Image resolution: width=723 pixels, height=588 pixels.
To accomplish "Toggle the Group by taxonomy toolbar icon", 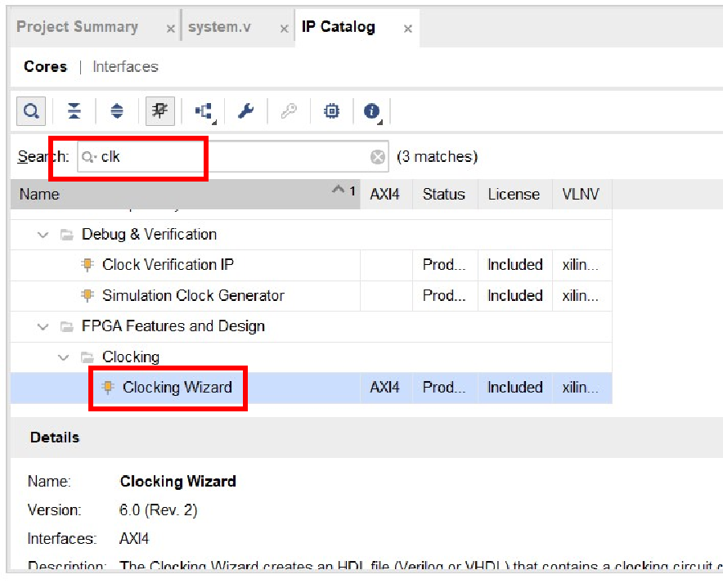I will [x=160, y=111].
